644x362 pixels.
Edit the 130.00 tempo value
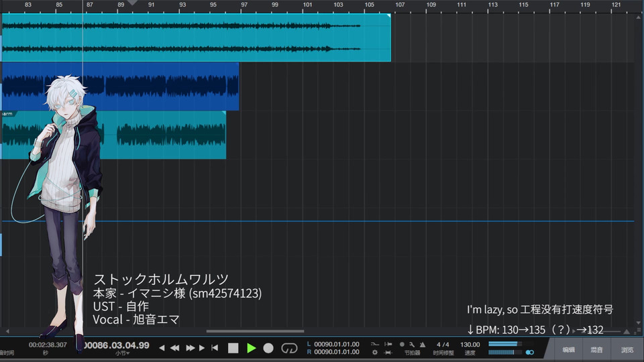[470, 345]
